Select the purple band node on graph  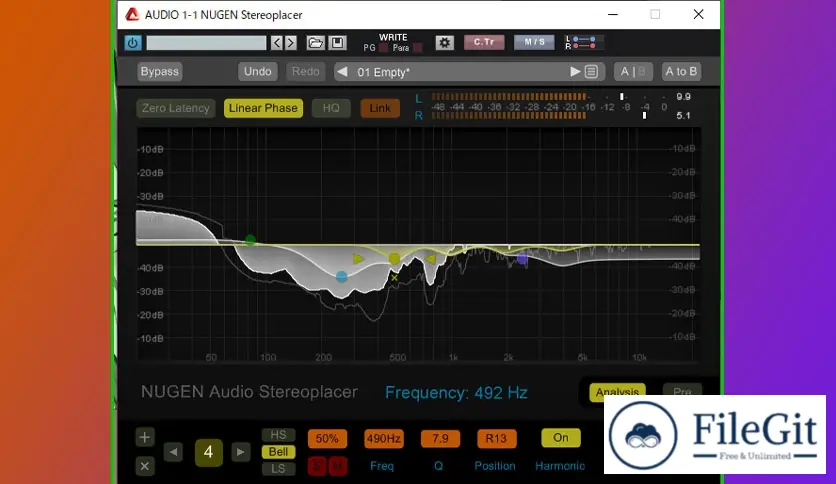(x=522, y=259)
